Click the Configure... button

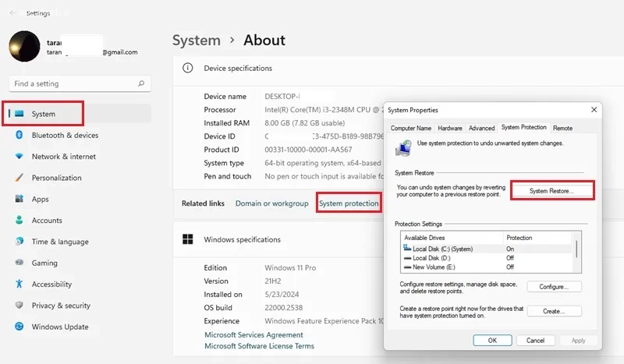click(554, 286)
